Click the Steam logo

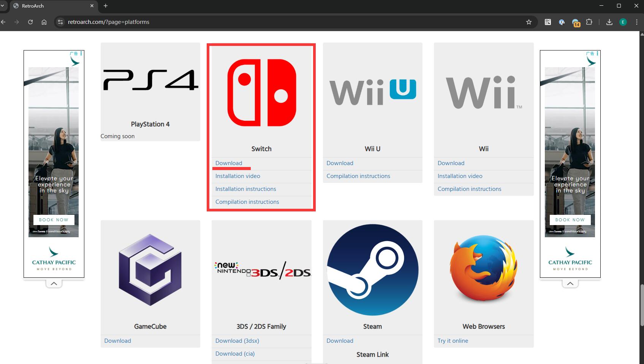372,270
